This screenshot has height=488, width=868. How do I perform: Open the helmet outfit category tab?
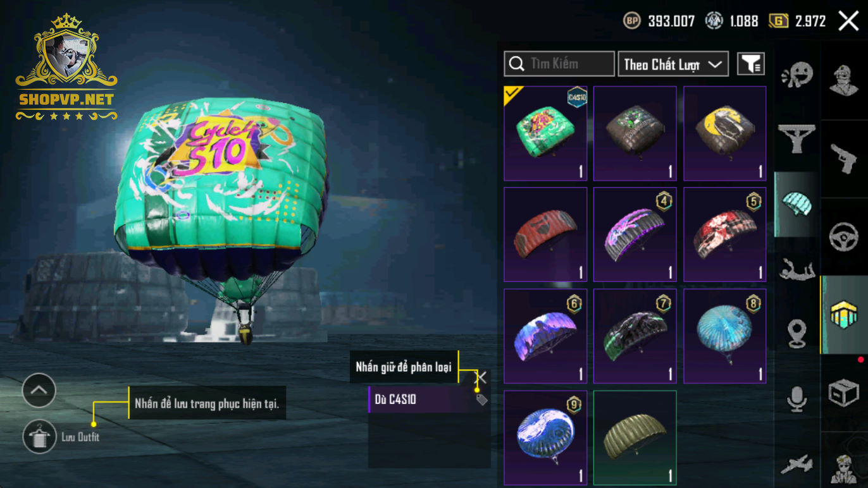pos(844,79)
